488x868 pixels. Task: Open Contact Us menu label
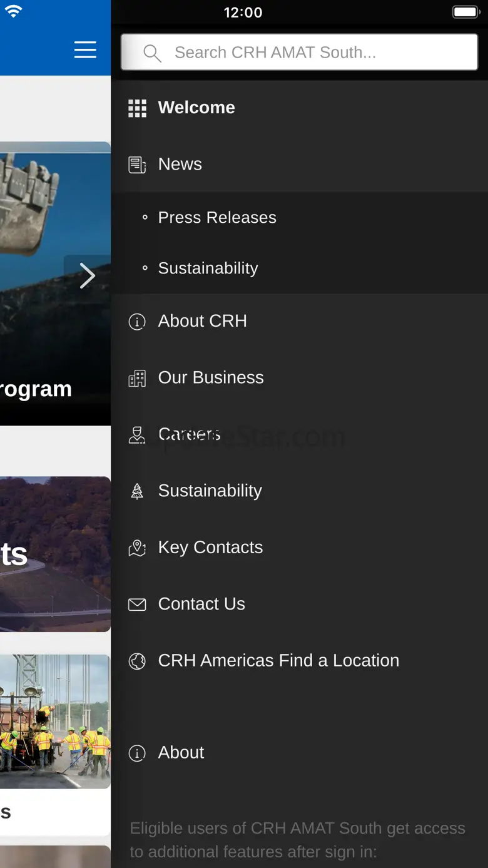coord(201,604)
